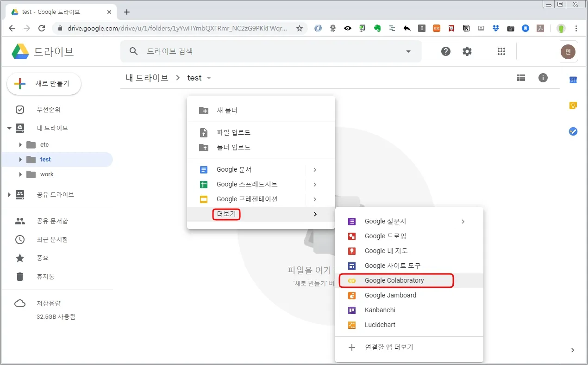Expand Google 프레젠테이션 submenu arrow
This screenshot has height=365, width=588.
(315, 199)
